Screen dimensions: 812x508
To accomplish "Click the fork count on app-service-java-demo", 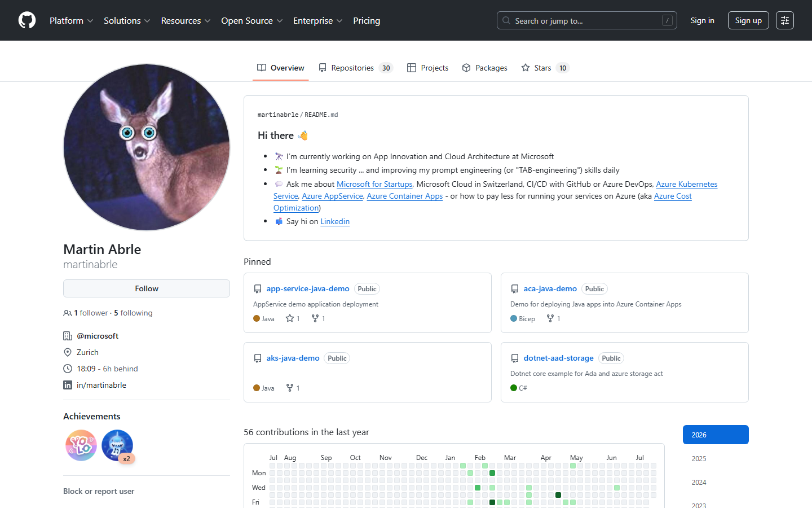I will [x=319, y=318].
